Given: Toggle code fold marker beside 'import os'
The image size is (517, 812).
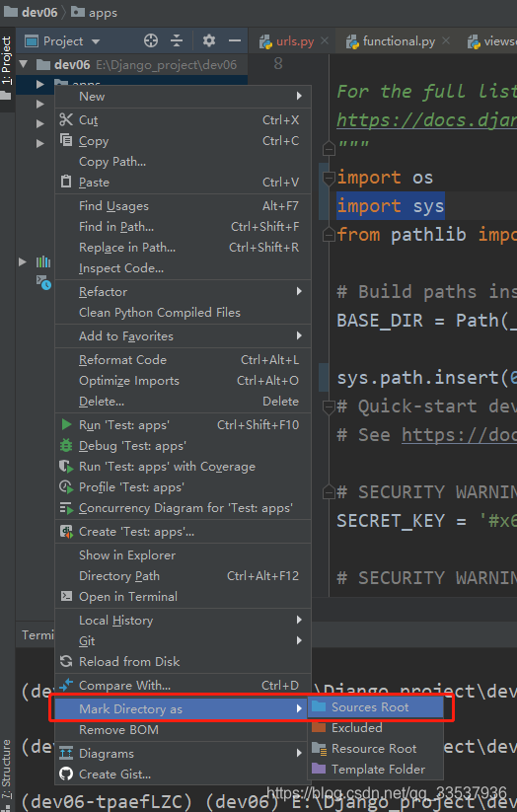Looking at the screenshot, I should [329, 179].
